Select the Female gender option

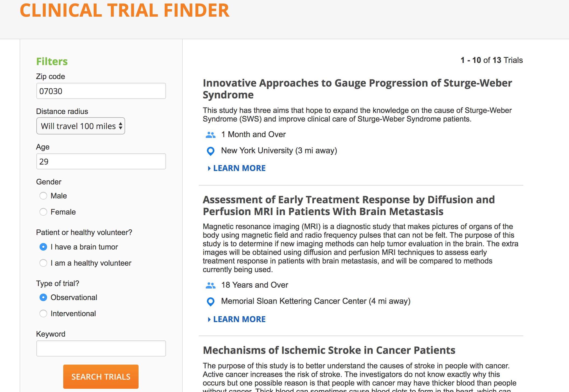pyautogui.click(x=43, y=212)
